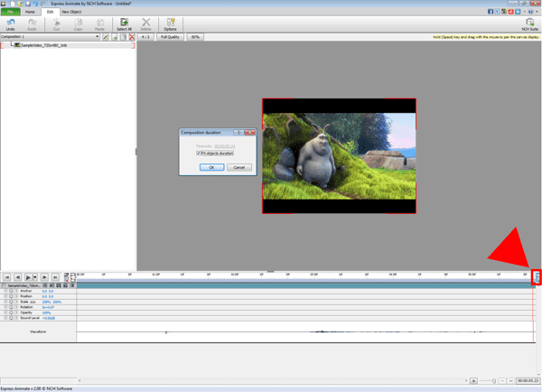The width and height of the screenshot is (542, 392).
Task: Click the Rotation 0x+0.0° value
Action: click(48, 307)
